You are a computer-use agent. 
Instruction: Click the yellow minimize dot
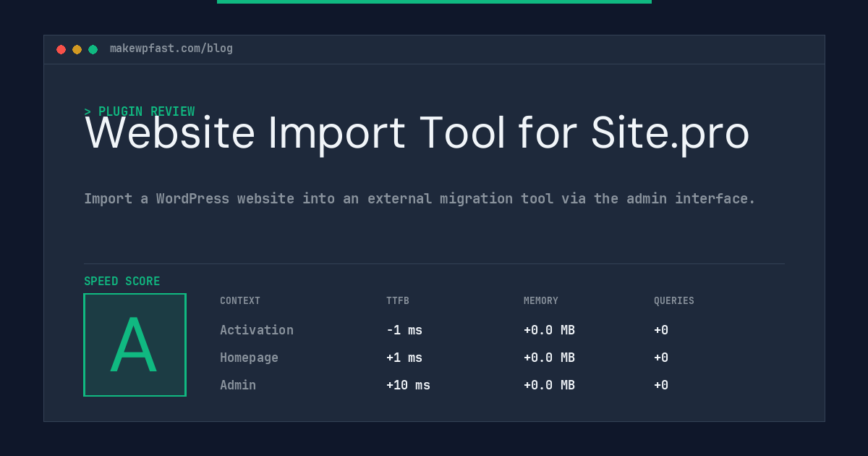point(77,49)
